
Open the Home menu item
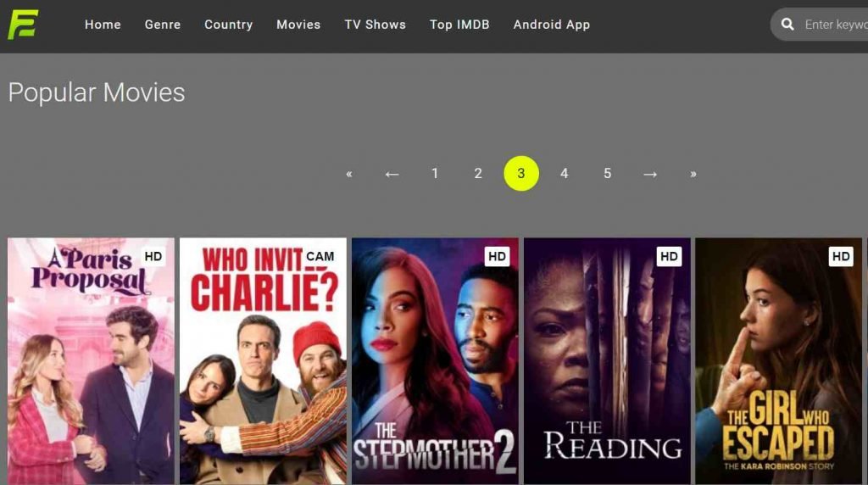pos(103,25)
